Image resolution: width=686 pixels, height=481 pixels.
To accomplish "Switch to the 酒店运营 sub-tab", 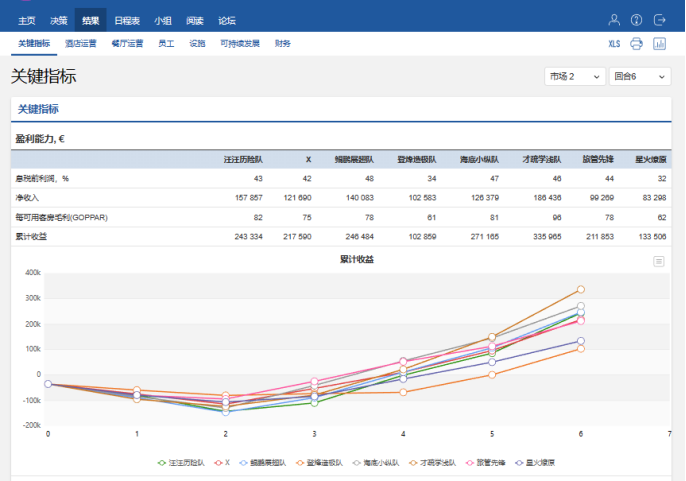I will tap(80, 43).
